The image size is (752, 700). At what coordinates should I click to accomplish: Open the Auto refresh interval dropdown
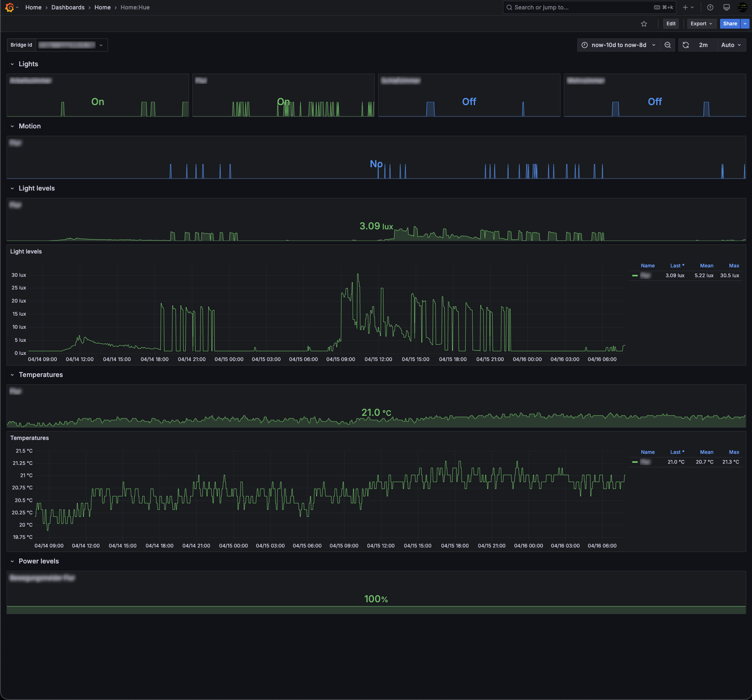tap(731, 45)
